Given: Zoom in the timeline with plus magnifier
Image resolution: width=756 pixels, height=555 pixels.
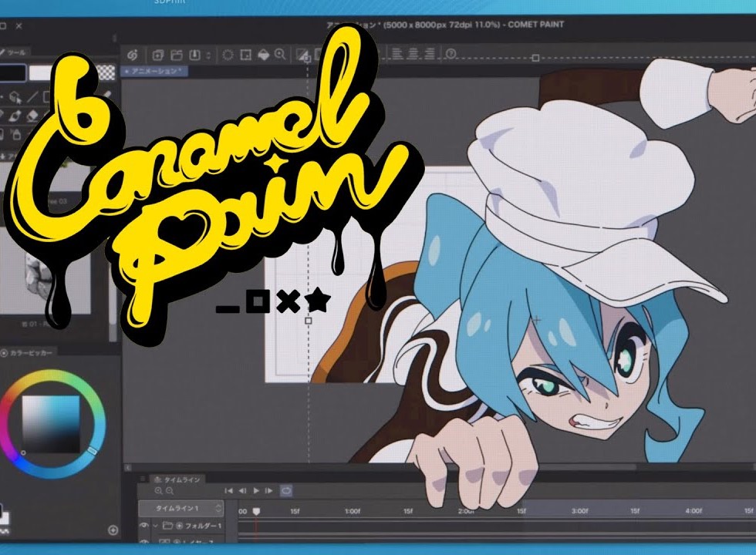Looking at the screenshot, I should [159, 491].
